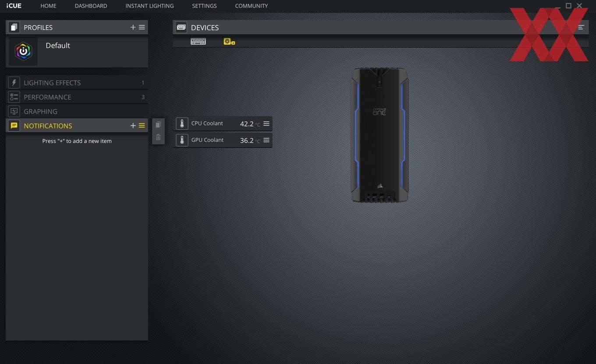Image resolution: width=596 pixels, height=364 pixels.
Task: Click the lighting effects count 1
Action: (x=143, y=83)
